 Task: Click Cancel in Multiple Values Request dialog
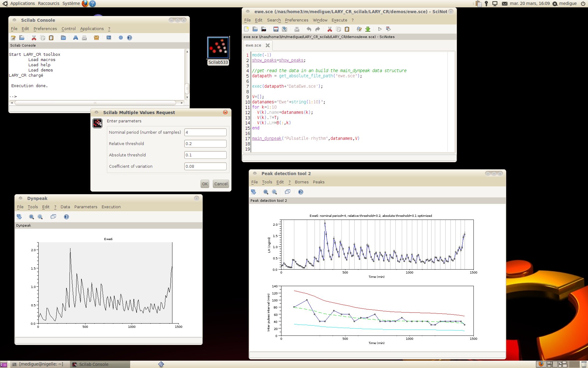pyautogui.click(x=221, y=184)
